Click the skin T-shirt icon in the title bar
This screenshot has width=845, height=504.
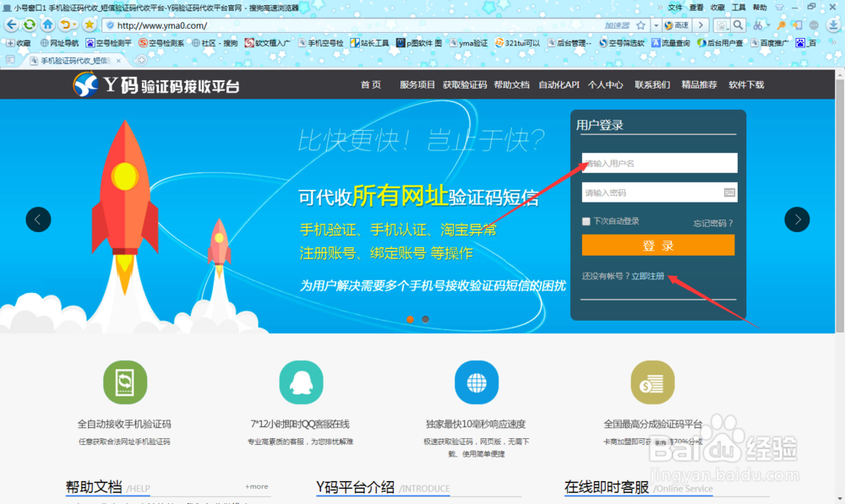779,8
